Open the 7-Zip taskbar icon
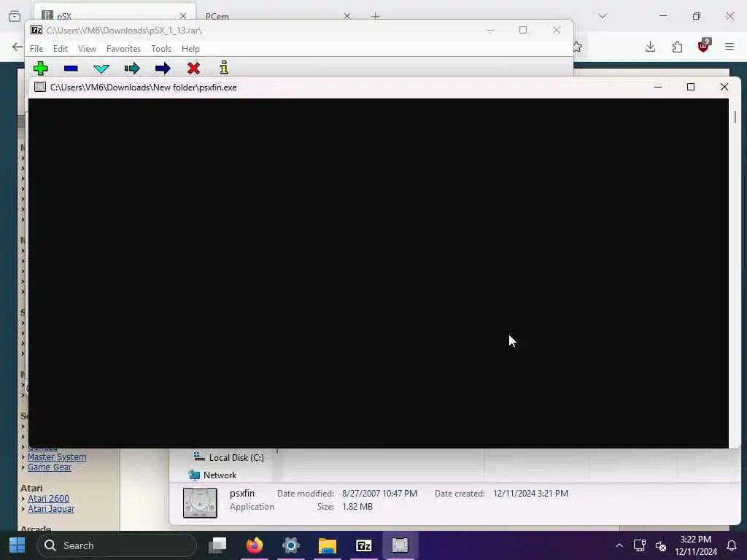The width and height of the screenshot is (747, 560). pyautogui.click(x=363, y=545)
